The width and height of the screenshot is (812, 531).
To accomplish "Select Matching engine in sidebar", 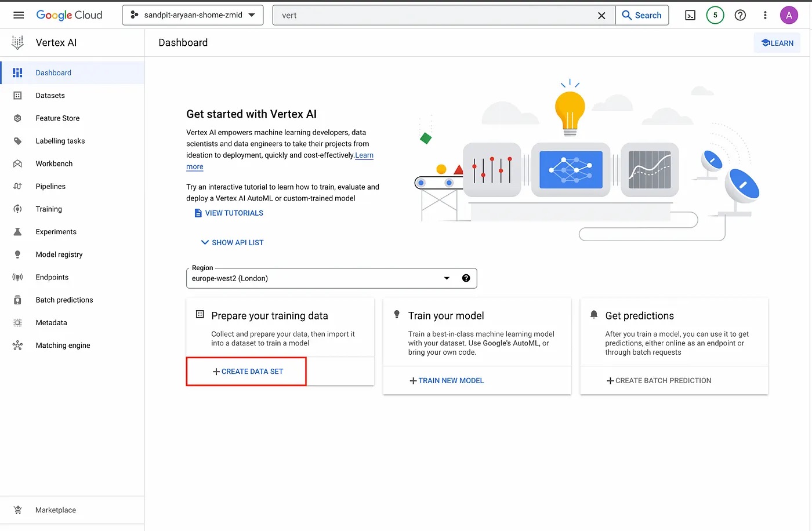I will tap(63, 345).
